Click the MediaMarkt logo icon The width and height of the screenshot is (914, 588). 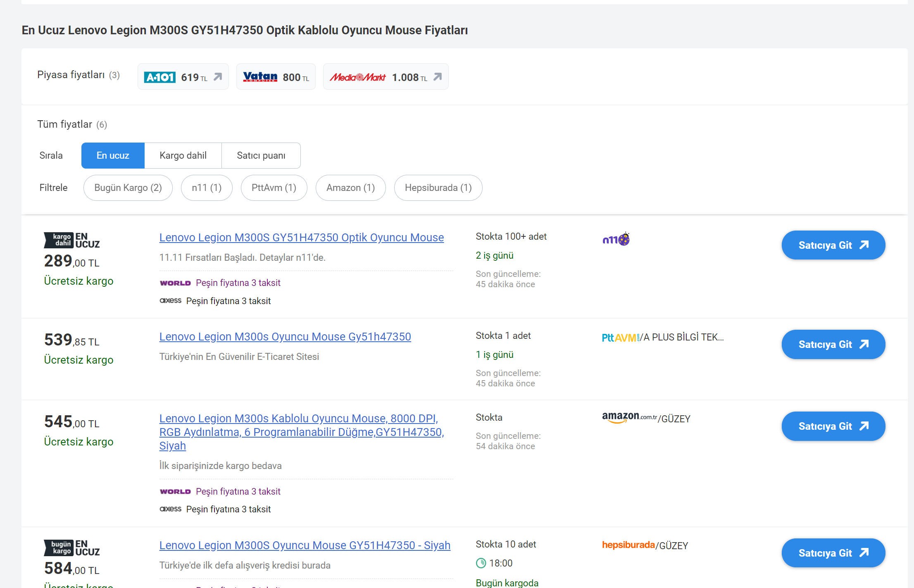(x=357, y=77)
